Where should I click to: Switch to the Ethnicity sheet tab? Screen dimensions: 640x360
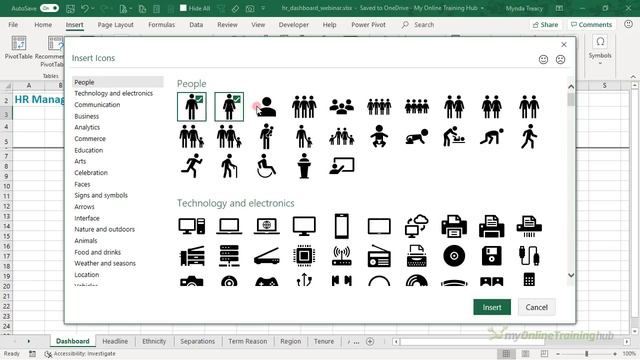click(x=154, y=341)
